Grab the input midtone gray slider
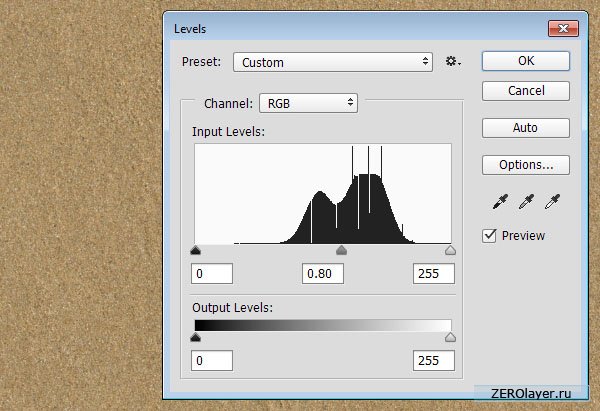Image resolution: width=600 pixels, height=411 pixels. pos(341,251)
